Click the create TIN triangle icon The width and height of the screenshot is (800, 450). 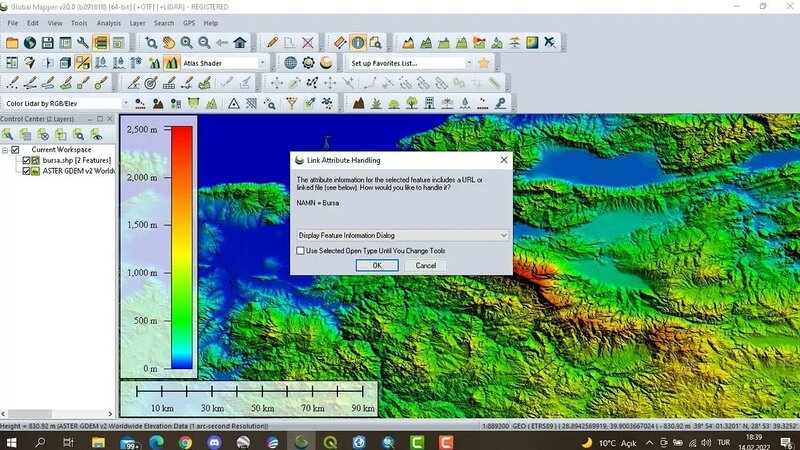pos(233,104)
